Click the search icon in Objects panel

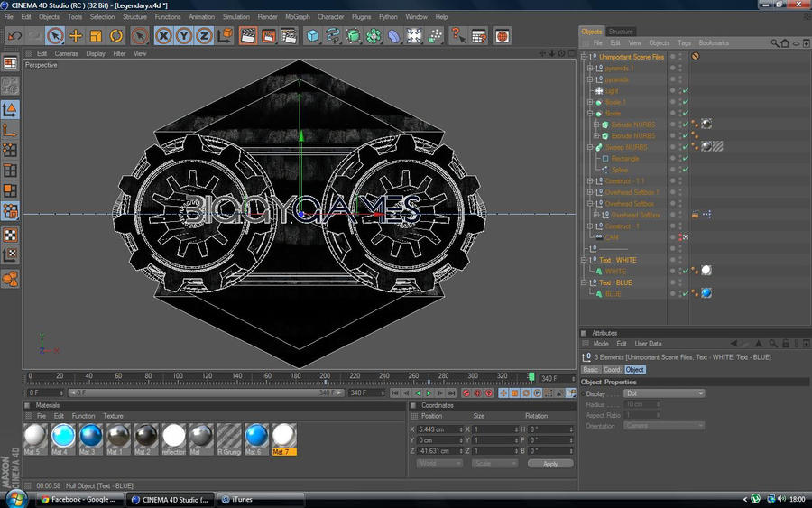tap(775, 43)
